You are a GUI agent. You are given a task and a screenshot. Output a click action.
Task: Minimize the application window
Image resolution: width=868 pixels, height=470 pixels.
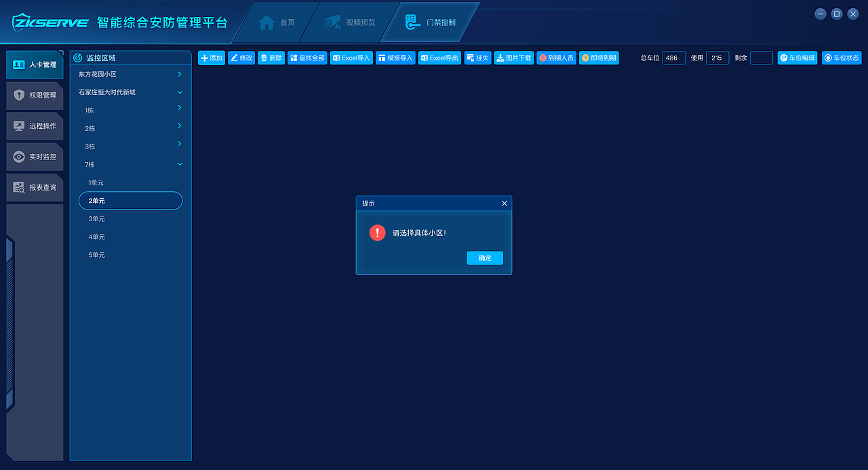click(821, 14)
